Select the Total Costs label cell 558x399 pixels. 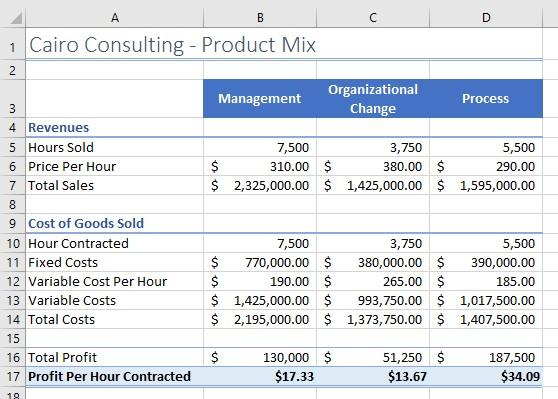(x=115, y=319)
